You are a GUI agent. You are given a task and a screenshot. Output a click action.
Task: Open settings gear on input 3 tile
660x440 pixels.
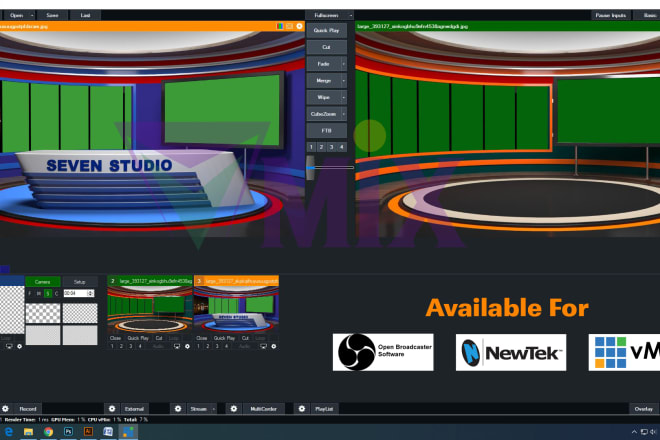(x=274, y=346)
